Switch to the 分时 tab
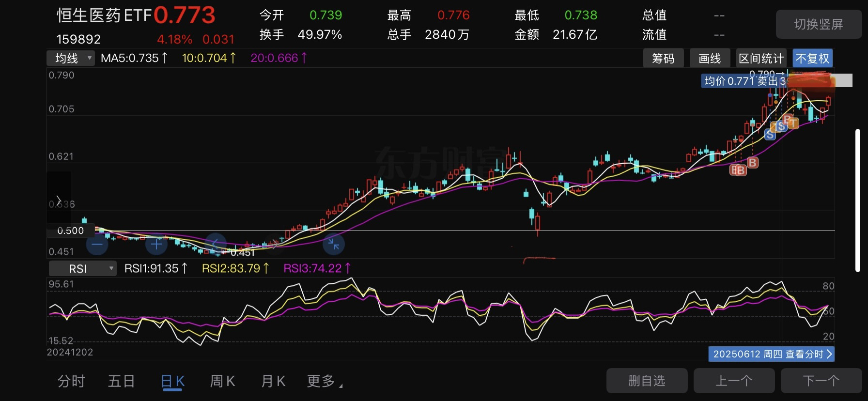This screenshot has height=401, width=868. [x=71, y=382]
